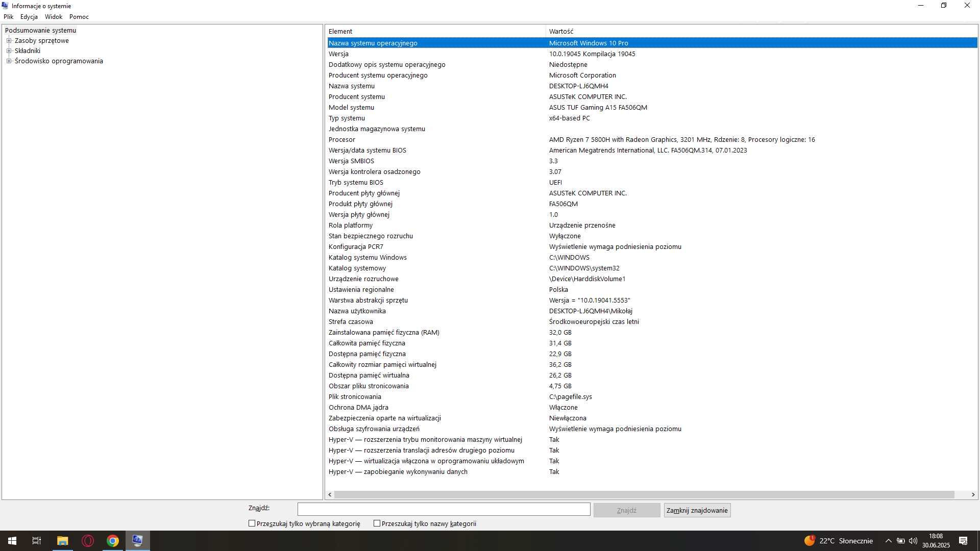Launch Google Chrome from the taskbar
980x551 pixels.
[x=113, y=541]
